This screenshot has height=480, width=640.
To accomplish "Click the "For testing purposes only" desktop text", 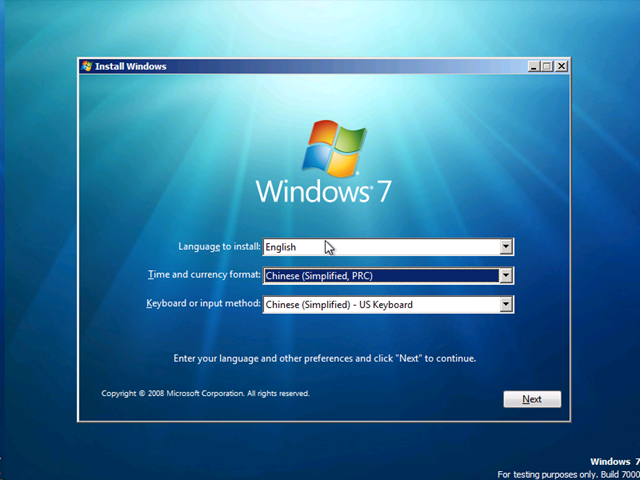I will [x=568, y=475].
